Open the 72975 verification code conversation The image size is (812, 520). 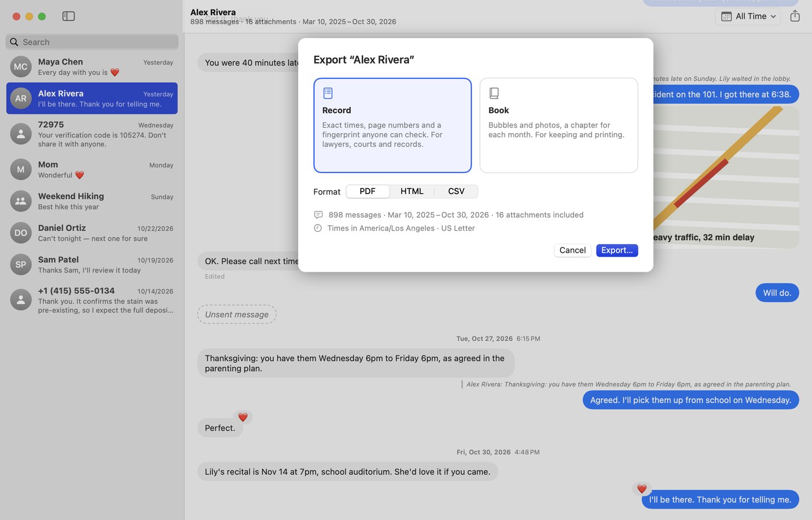coord(92,134)
